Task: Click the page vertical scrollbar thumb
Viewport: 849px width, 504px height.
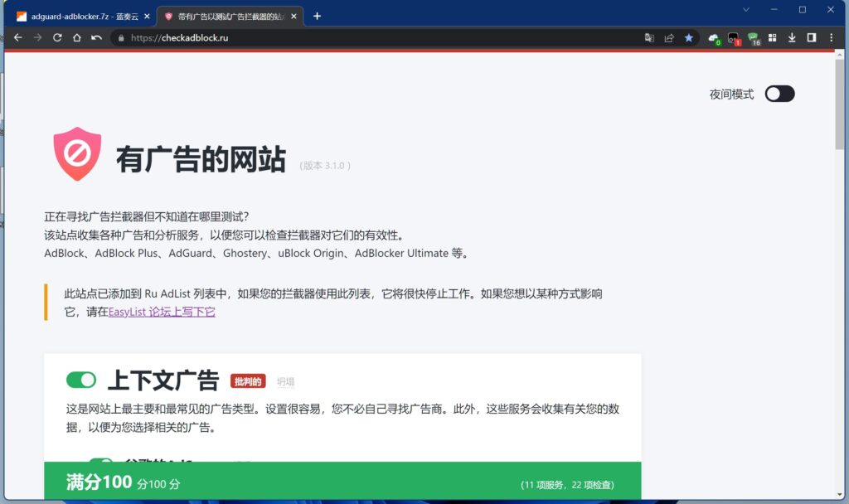Action: point(840,104)
